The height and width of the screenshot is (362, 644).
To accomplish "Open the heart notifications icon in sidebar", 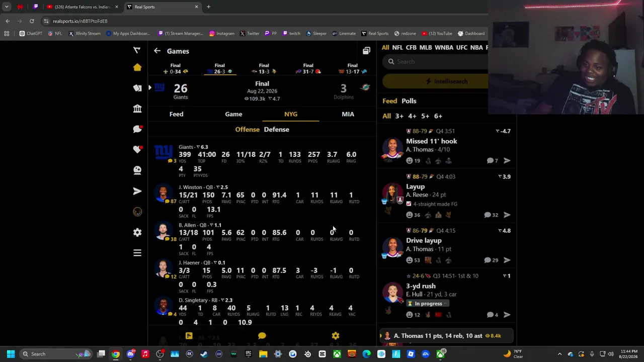I will click(137, 149).
